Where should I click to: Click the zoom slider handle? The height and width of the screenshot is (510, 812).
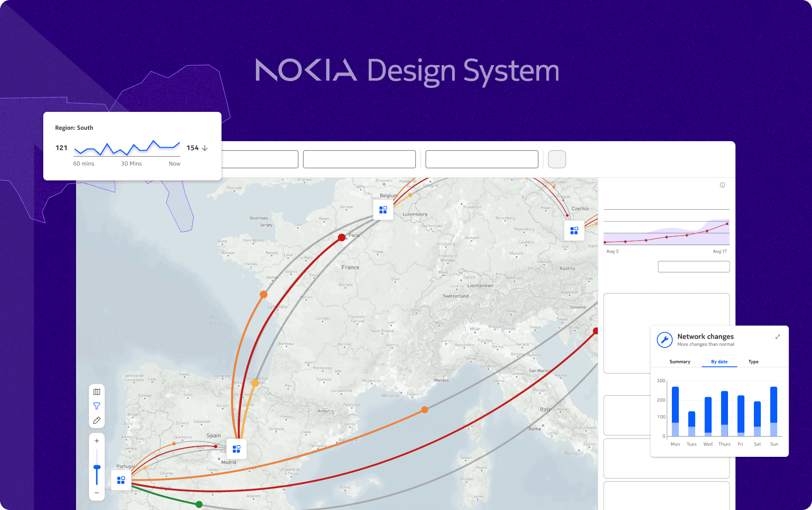[x=97, y=467]
